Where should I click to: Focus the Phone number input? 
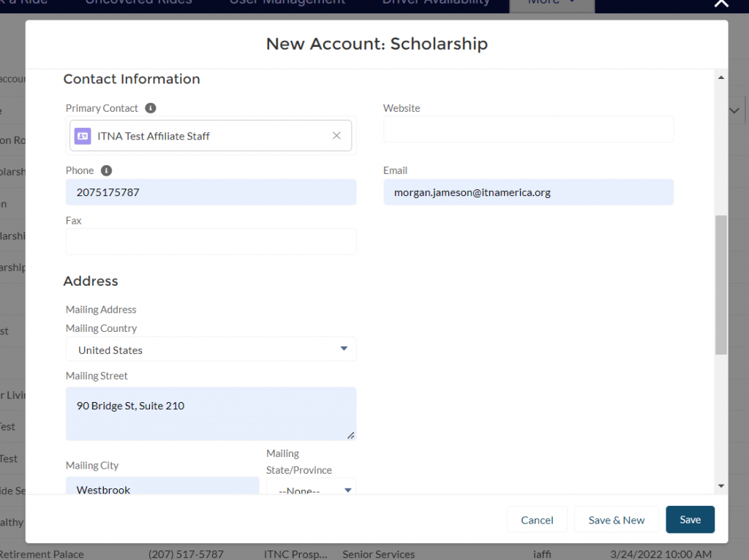(x=211, y=192)
